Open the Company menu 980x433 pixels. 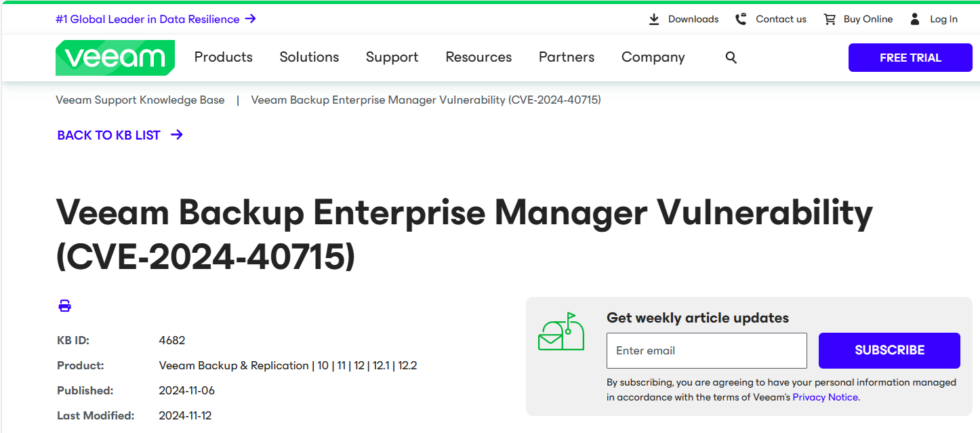pos(653,58)
